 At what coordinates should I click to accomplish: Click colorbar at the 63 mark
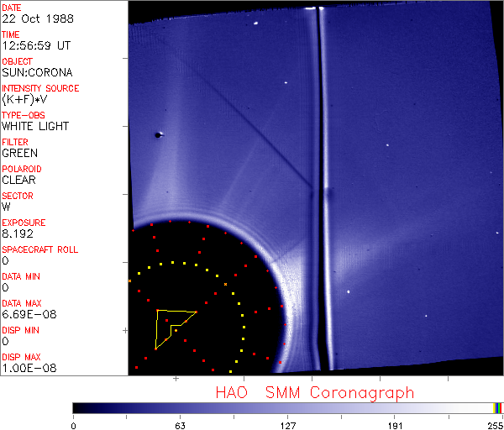click(180, 408)
